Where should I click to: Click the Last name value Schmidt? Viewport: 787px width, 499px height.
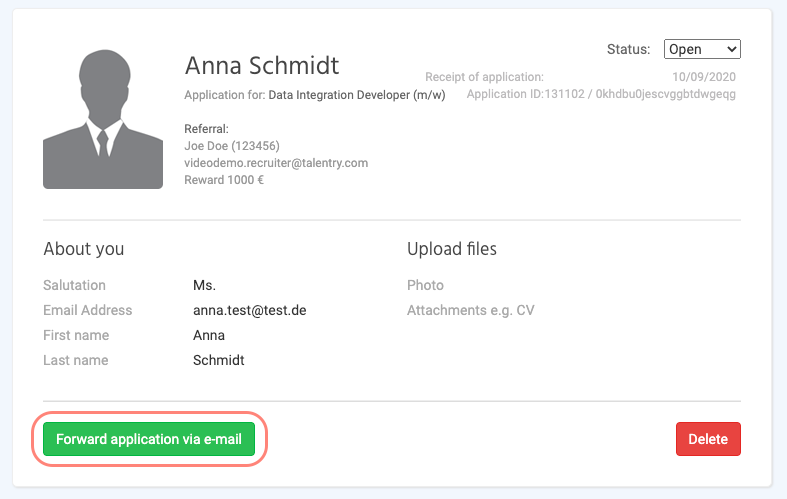(x=219, y=360)
